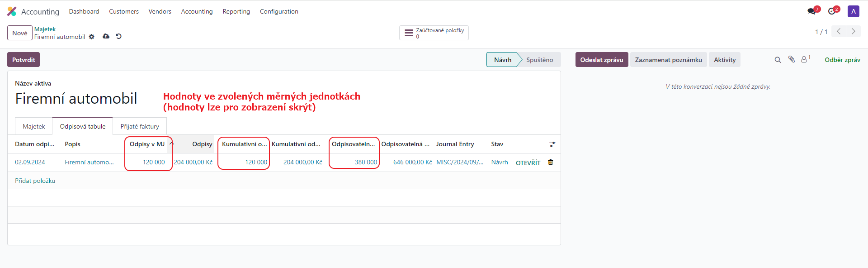The height and width of the screenshot is (268, 868).
Task: Click the 204 000,00 Kč Odpisy cell
Action: coord(193,162)
